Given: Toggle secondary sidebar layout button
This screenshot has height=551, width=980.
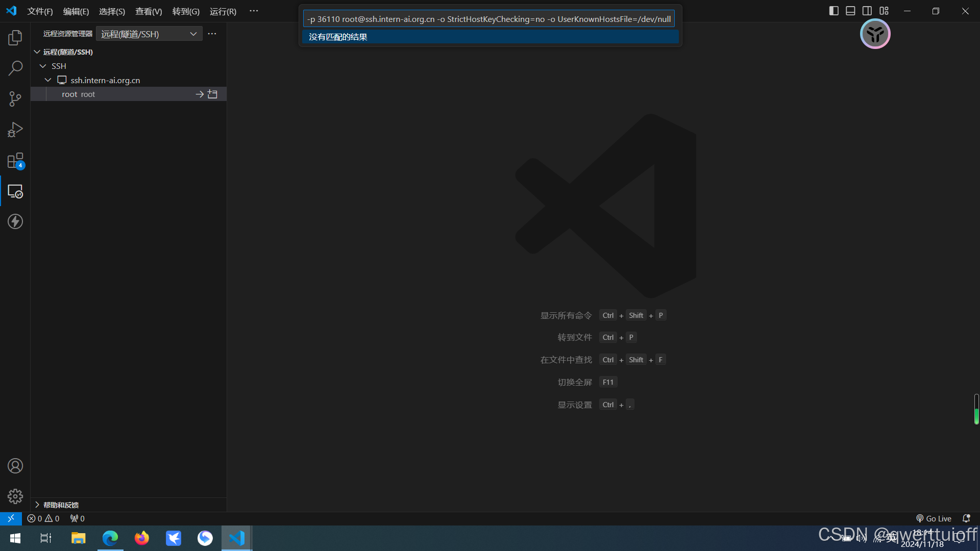Looking at the screenshot, I should coord(867,11).
